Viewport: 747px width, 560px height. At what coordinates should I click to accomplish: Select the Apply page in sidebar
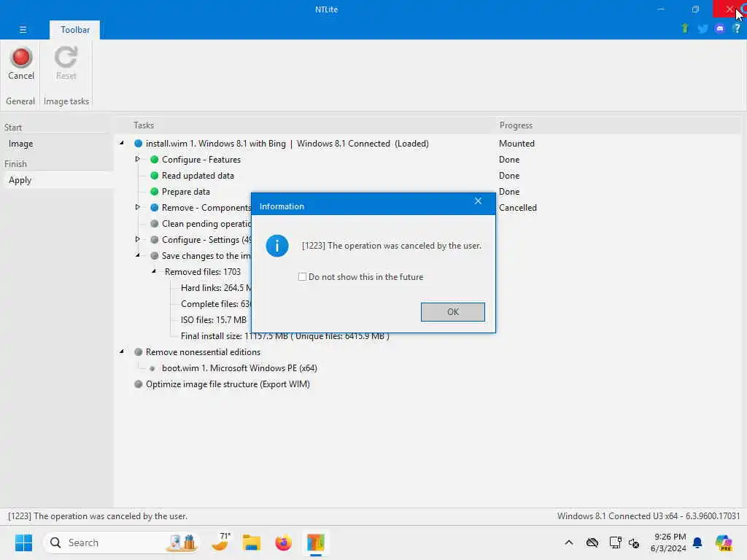(57, 180)
